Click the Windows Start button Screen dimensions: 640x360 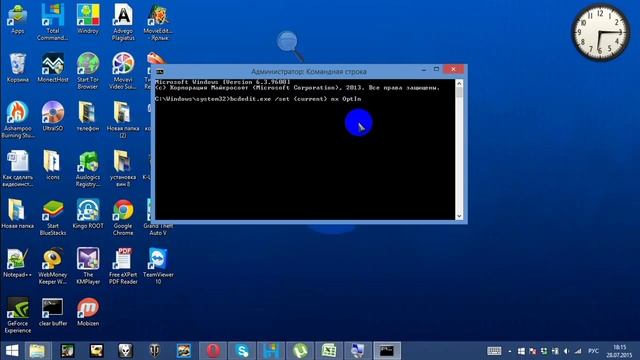(x=12, y=351)
